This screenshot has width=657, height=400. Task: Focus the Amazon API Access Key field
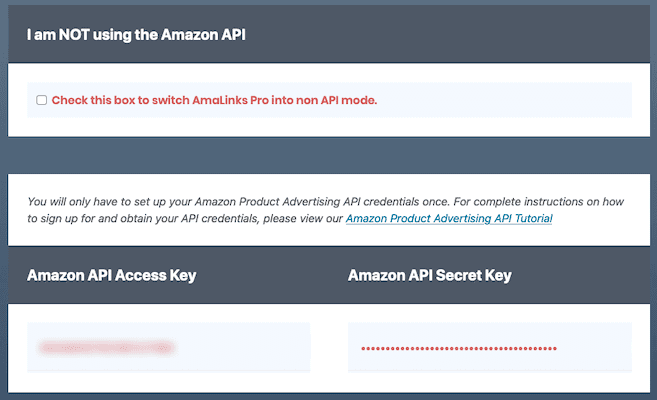click(x=168, y=348)
